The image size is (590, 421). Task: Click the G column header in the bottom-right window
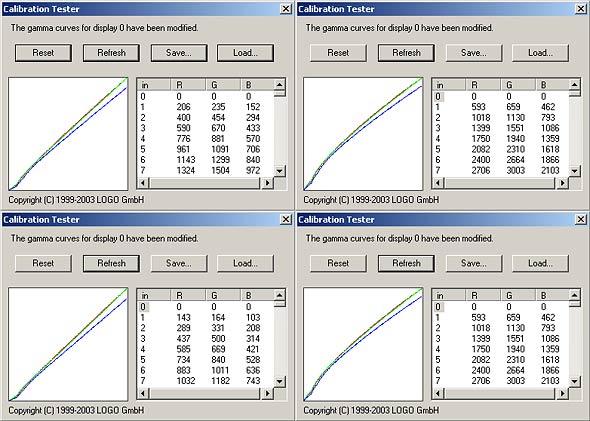[518, 296]
